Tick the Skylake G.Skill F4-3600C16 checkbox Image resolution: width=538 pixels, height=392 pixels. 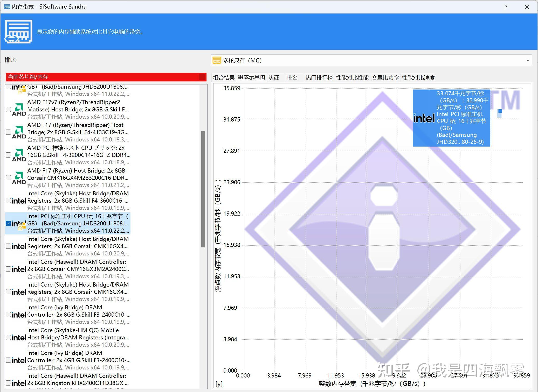8,201
